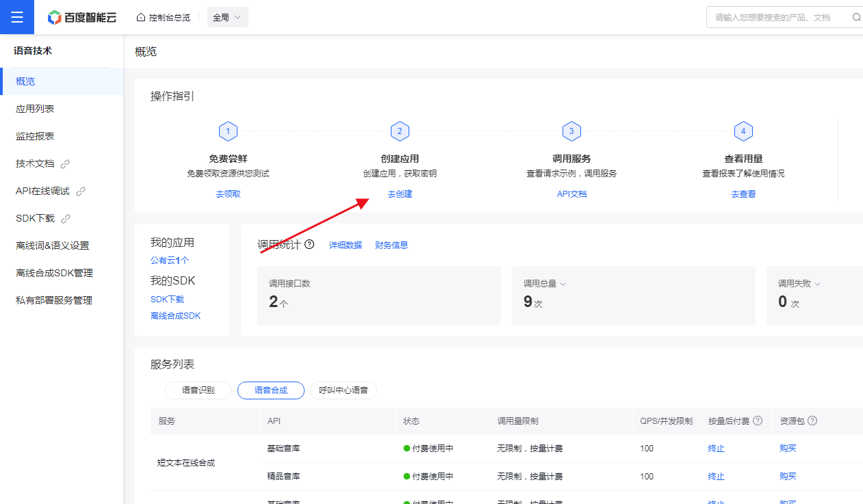The width and height of the screenshot is (863, 504).
Task: Click the 公有云1个 link
Action: point(170,261)
